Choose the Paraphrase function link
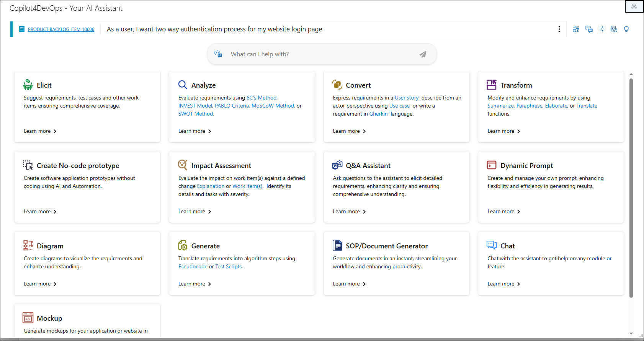644x341 pixels. 530,106
